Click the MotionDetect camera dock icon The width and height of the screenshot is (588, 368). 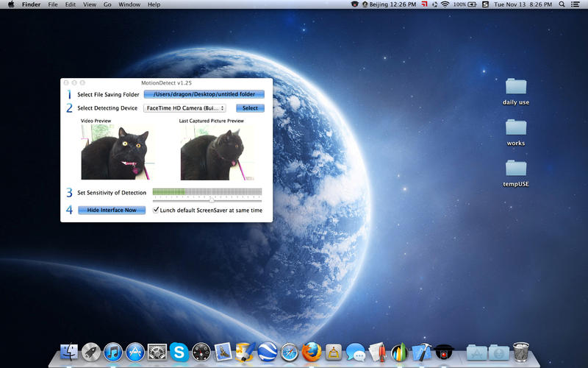click(x=444, y=353)
